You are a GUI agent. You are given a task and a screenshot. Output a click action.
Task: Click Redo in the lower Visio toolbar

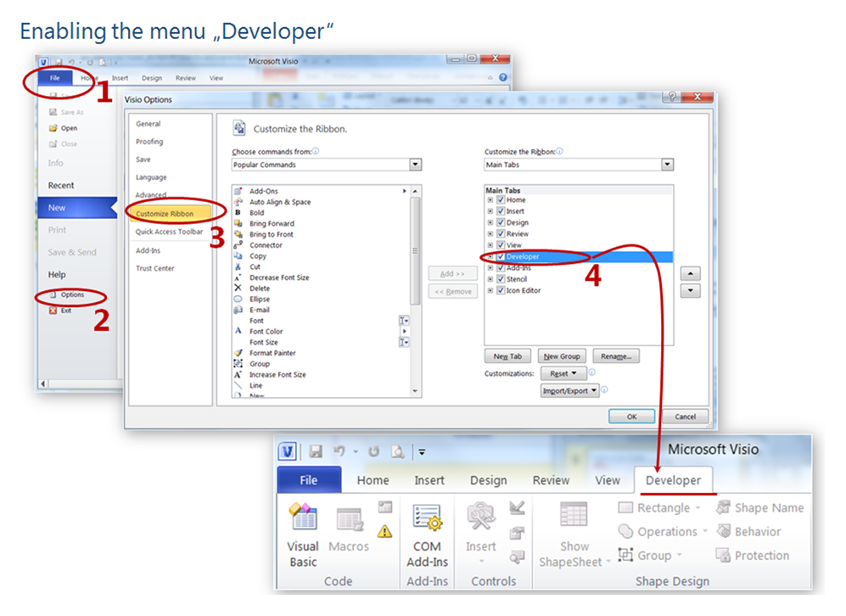[x=374, y=451]
